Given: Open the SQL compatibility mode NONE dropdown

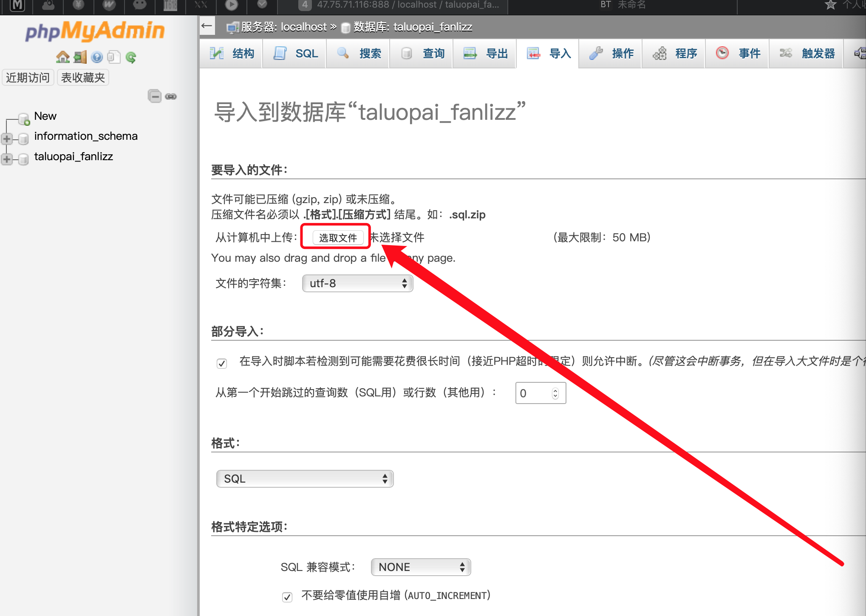Looking at the screenshot, I should tap(420, 567).
